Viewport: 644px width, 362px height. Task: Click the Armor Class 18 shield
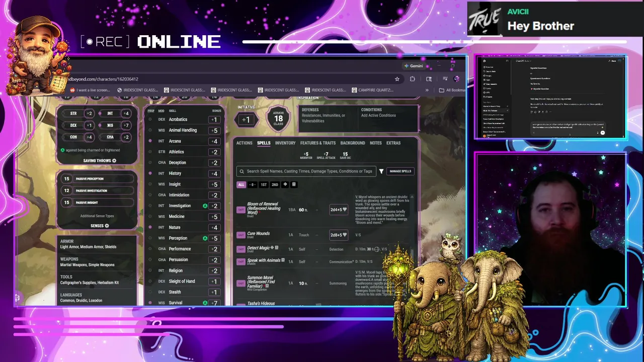pyautogui.click(x=278, y=119)
